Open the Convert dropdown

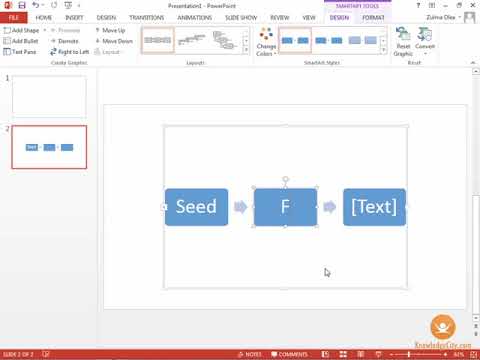click(425, 42)
